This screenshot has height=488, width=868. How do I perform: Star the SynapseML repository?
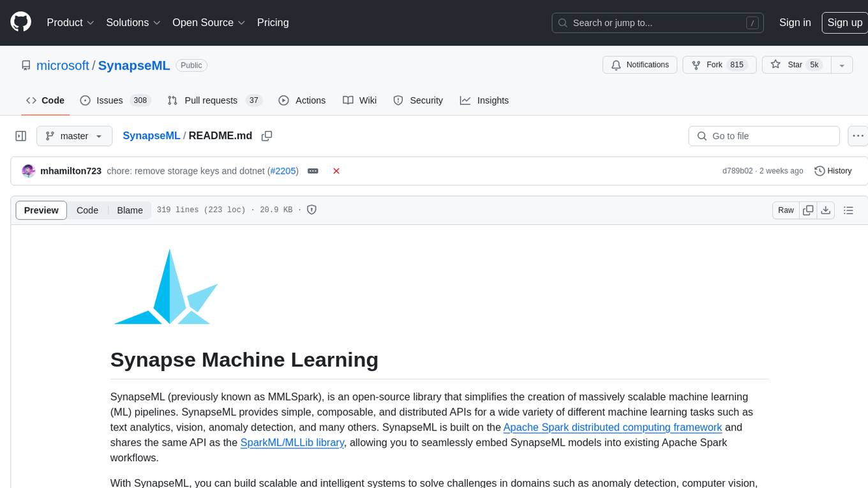(796, 65)
